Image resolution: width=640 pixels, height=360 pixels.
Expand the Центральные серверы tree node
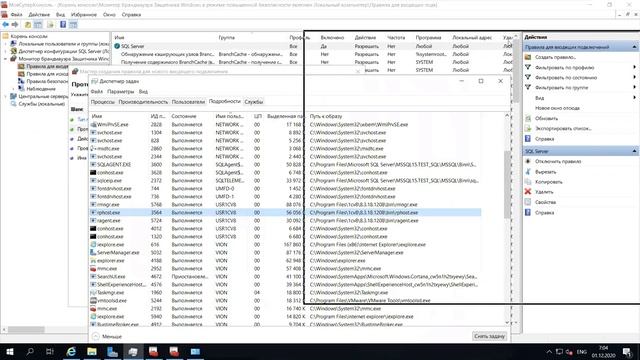[x=6, y=96]
